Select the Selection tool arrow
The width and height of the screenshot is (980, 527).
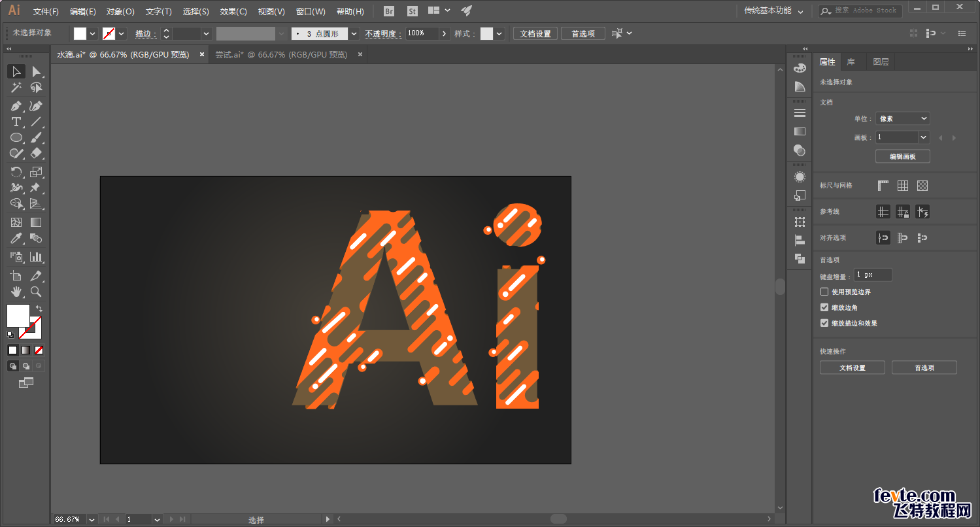coord(16,71)
